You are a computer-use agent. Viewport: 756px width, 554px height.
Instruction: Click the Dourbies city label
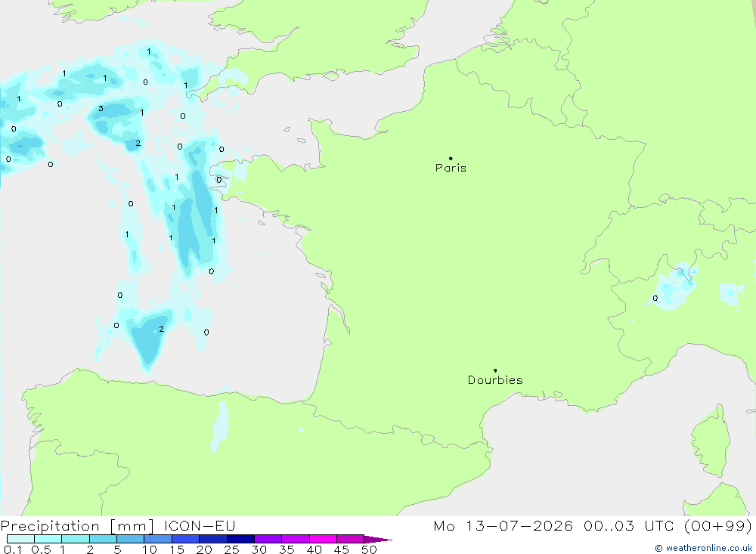tap(495, 380)
